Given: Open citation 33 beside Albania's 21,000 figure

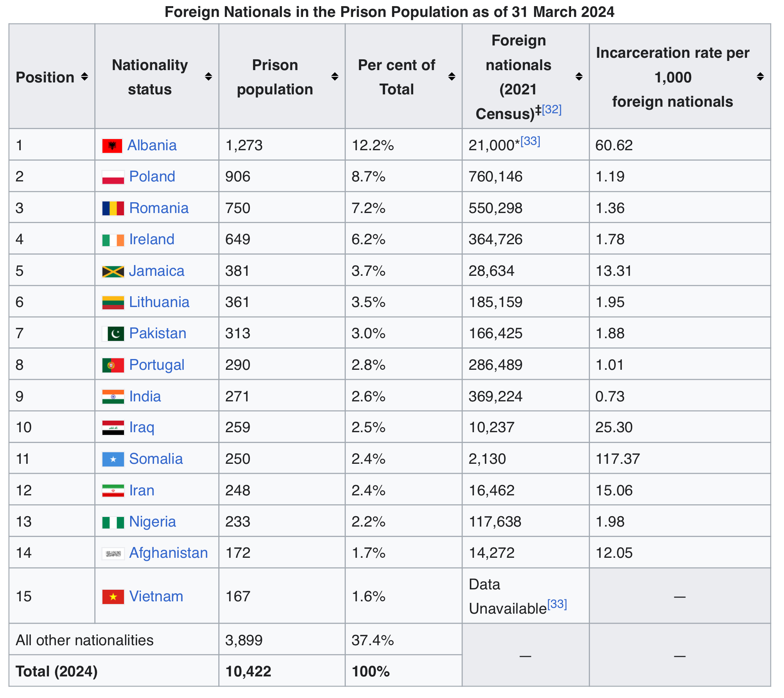Looking at the screenshot, I should point(530,141).
